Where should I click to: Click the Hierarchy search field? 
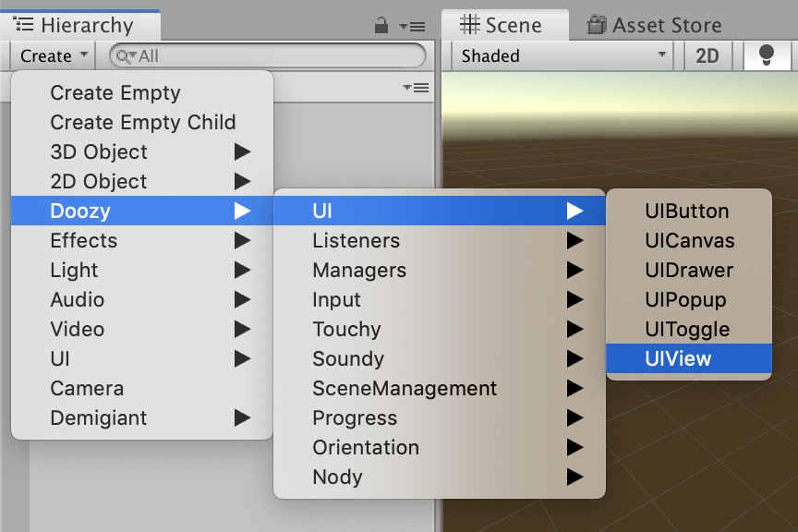(x=268, y=55)
